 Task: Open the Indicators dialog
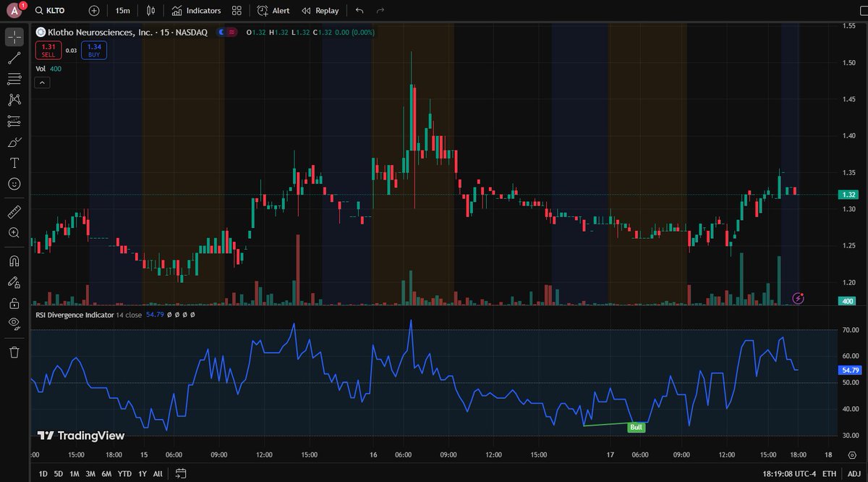coord(196,11)
